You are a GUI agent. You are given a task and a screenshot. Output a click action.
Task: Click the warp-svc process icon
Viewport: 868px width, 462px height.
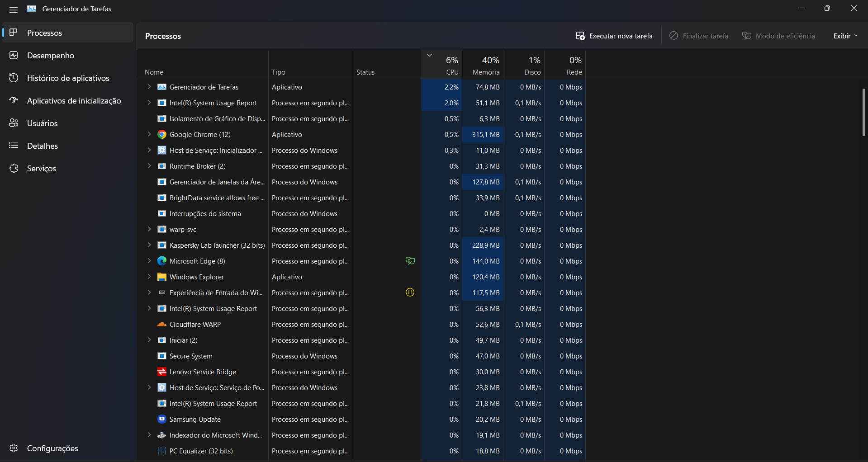(161, 230)
